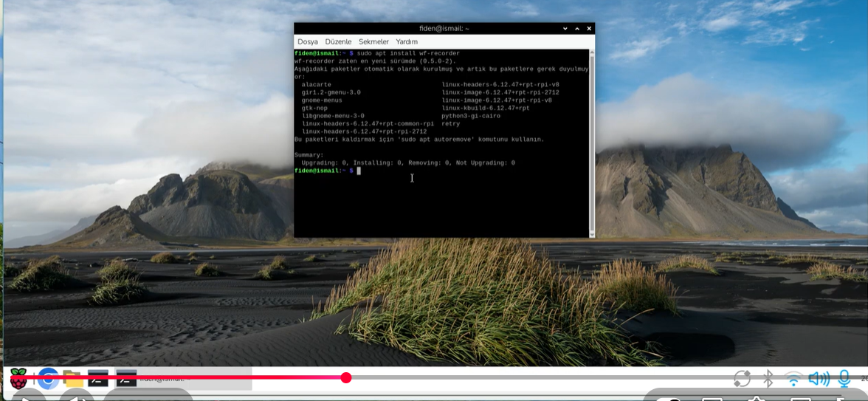Click the terminal vertical scrollbar

coord(591,140)
